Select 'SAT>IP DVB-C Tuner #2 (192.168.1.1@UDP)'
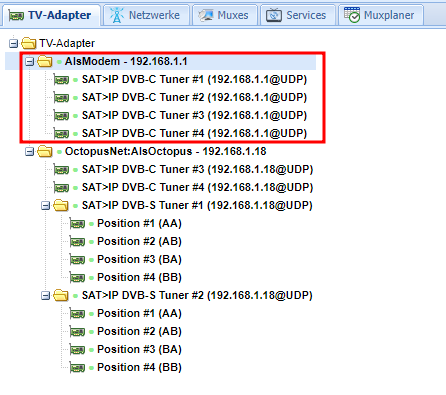 click(x=194, y=98)
